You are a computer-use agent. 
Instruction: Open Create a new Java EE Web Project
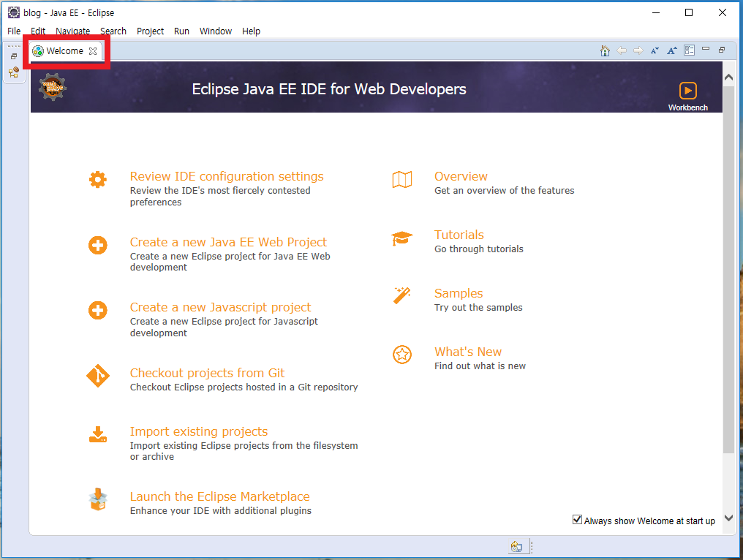pos(228,242)
